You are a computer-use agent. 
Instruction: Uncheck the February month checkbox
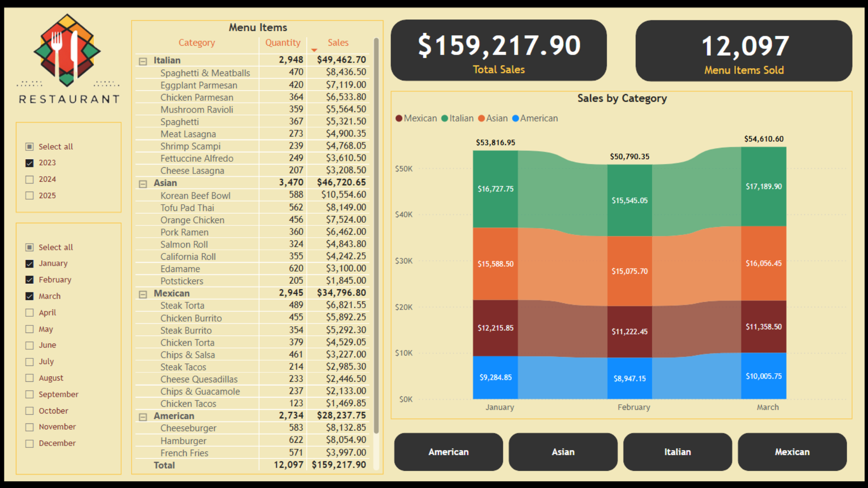30,280
